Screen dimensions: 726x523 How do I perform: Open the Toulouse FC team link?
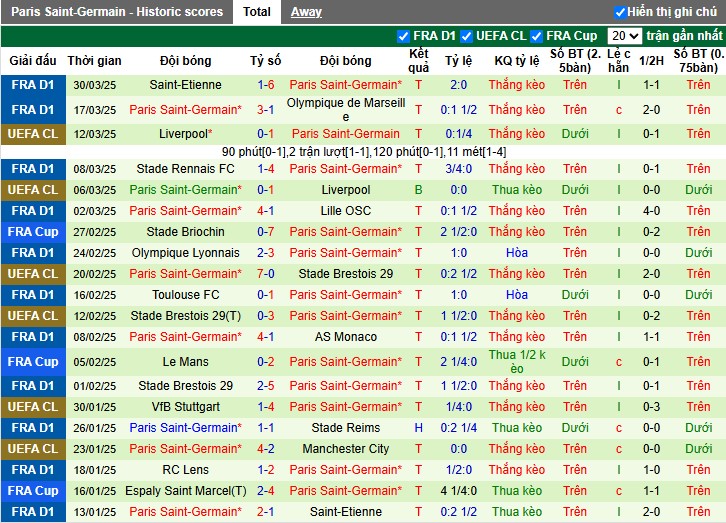pos(185,295)
